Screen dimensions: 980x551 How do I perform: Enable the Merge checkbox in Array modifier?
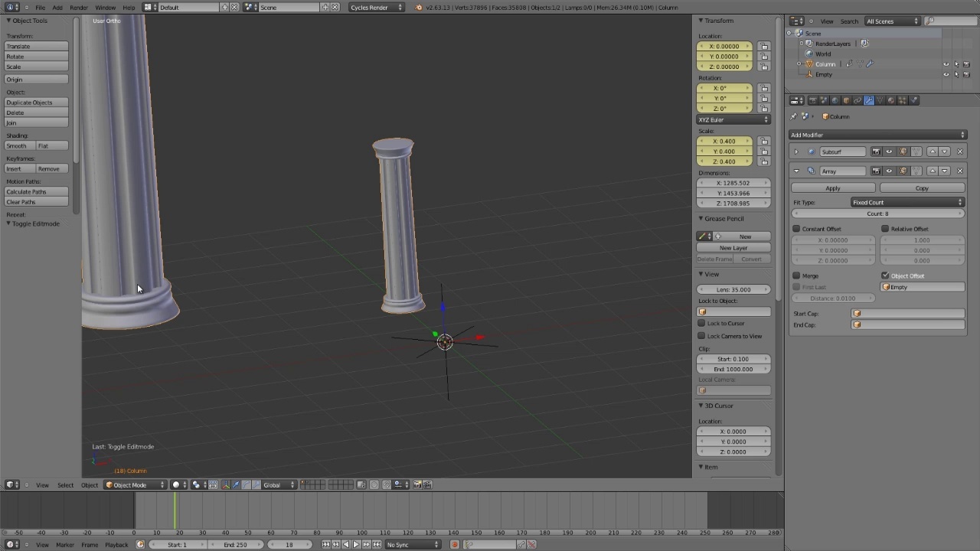[x=797, y=275]
